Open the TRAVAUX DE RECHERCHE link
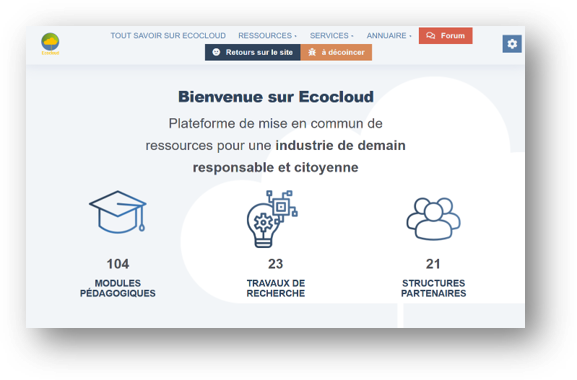The width and height of the screenshot is (577, 380). click(276, 288)
